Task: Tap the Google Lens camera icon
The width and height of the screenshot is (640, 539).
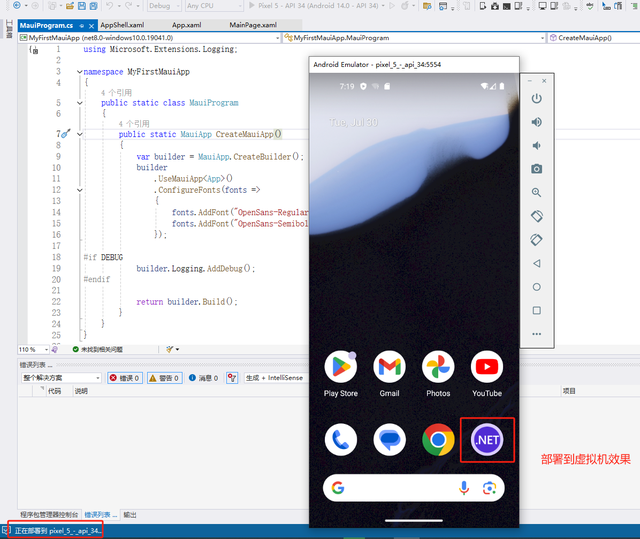Action: [x=489, y=488]
